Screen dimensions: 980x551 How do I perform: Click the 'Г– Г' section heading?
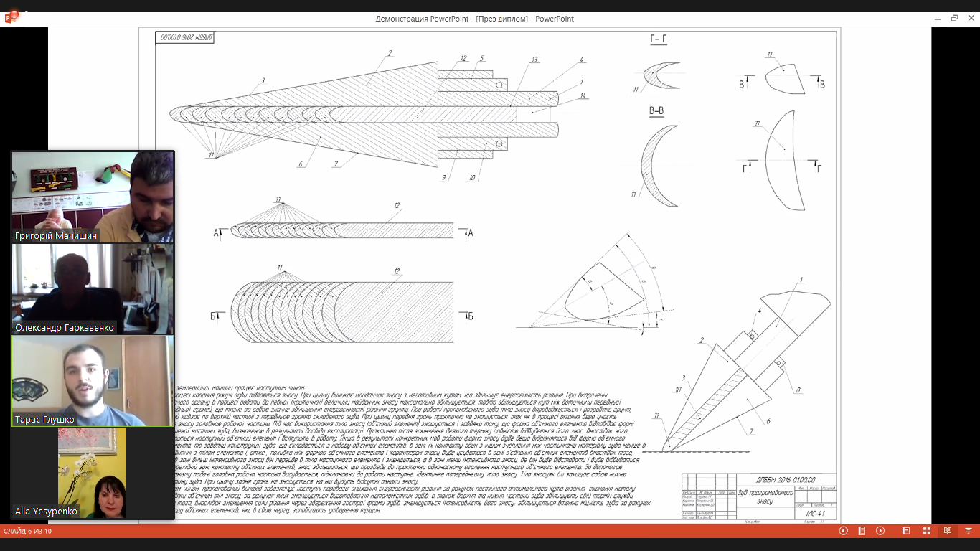(x=658, y=39)
